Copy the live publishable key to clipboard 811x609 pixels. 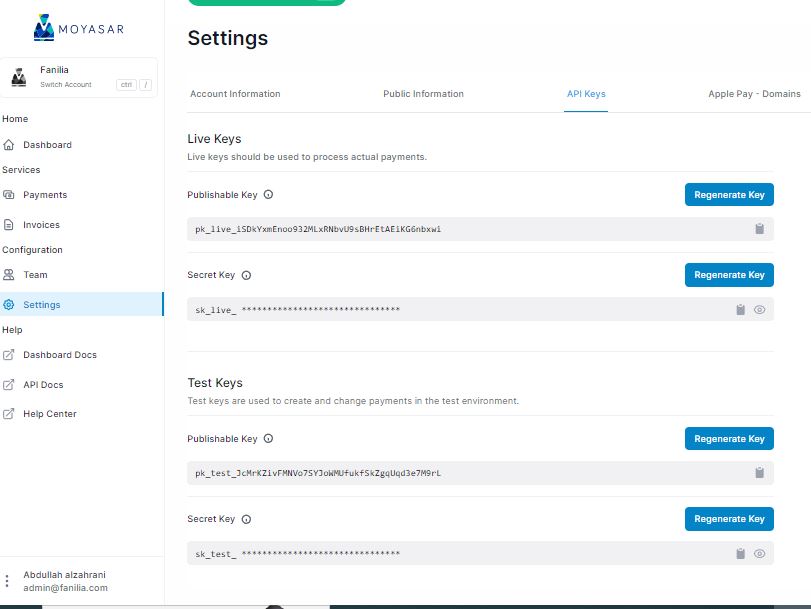pyautogui.click(x=759, y=229)
